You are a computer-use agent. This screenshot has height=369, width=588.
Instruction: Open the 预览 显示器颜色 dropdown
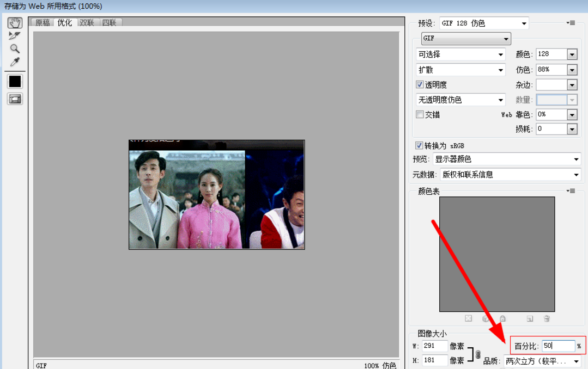click(507, 159)
